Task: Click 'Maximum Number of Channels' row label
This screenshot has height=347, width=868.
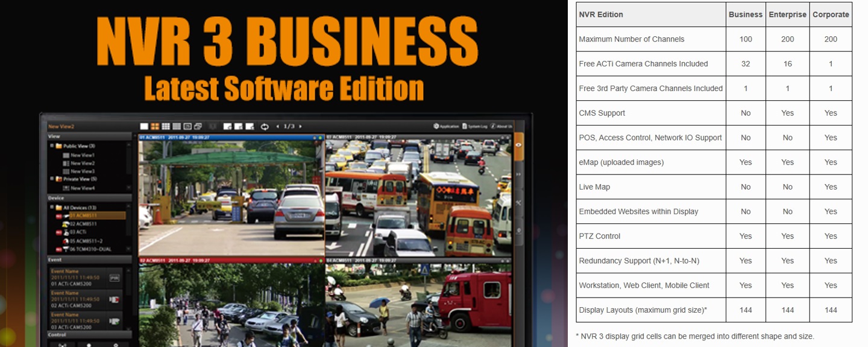Action: [632, 39]
